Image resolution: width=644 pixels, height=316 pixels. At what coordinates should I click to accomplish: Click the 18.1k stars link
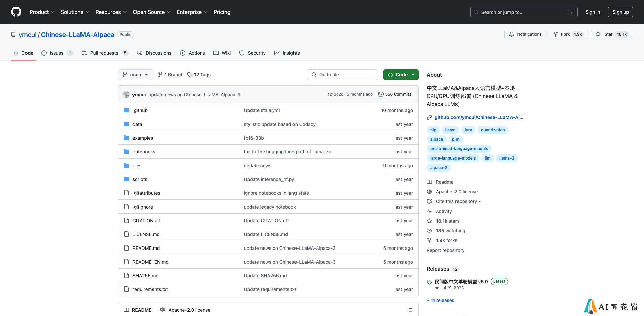pyautogui.click(x=447, y=221)
